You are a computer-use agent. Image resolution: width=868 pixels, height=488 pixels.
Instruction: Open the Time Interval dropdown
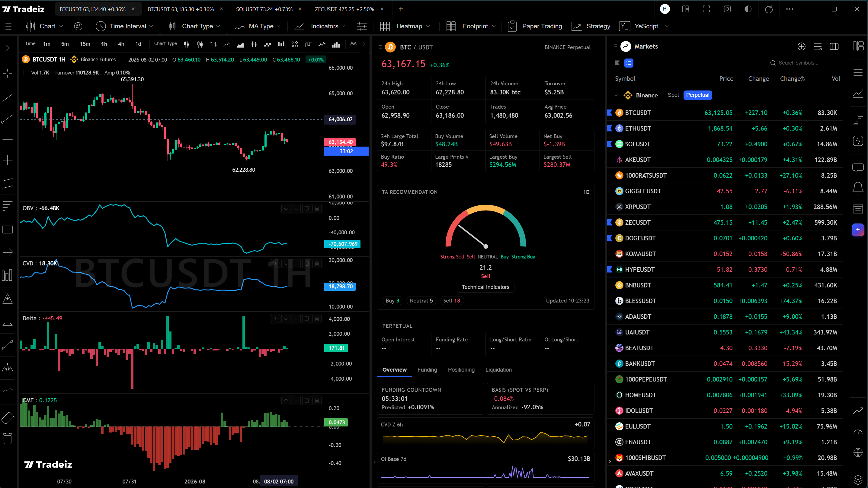pos(124,26)
